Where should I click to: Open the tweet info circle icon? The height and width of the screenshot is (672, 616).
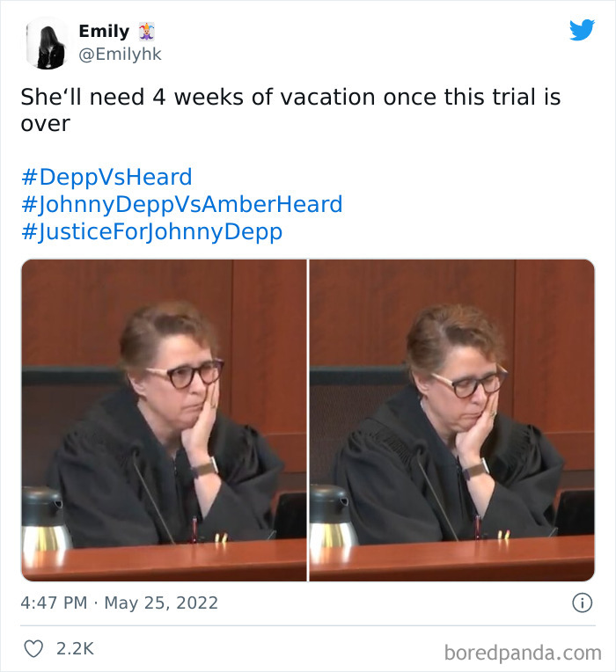click(583, 603)
